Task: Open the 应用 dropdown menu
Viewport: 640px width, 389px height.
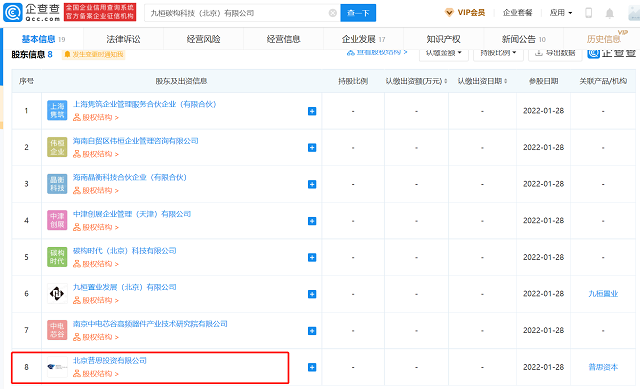Action: [x=561, y=13]
